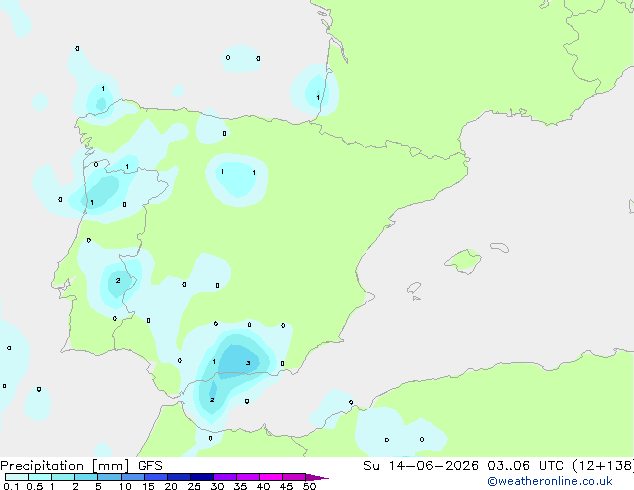Click the legend swatch between 5 and 10
The width and height of the screenshot is (634, 490).
click(x=109, y=477)
